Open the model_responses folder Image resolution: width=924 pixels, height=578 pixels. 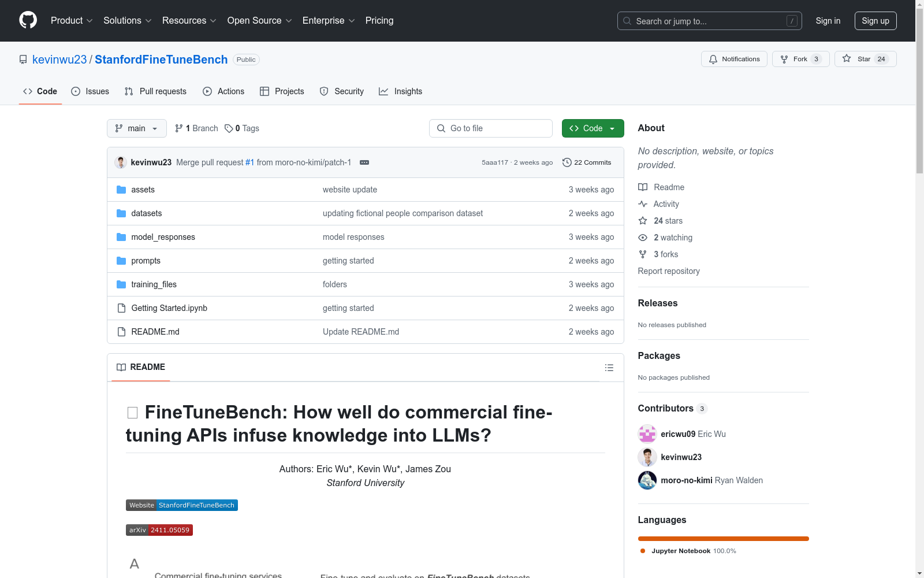pos(163,237)
